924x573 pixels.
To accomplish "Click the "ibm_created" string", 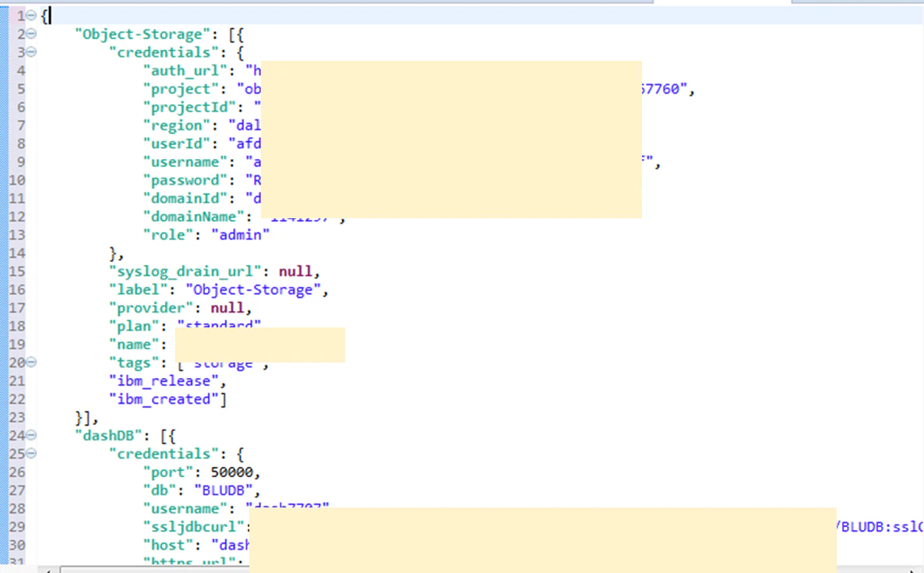I will (164, 400).
